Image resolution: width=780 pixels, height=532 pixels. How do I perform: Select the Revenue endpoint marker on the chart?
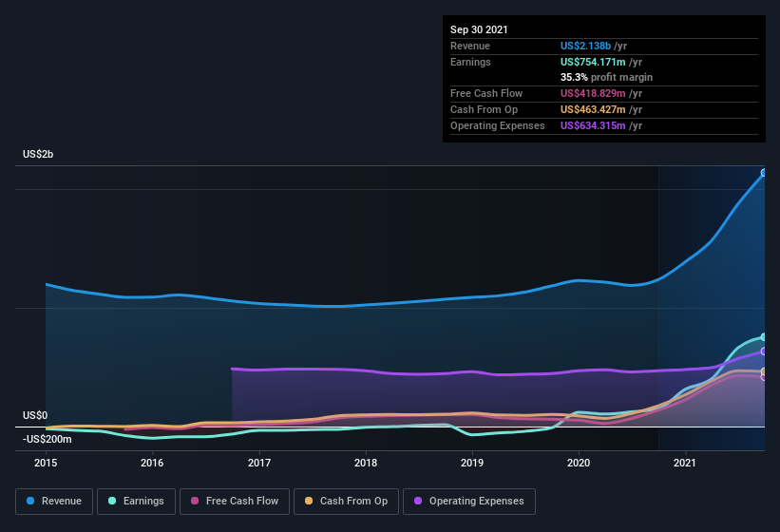pyautogui.click(x=764, y=173)
